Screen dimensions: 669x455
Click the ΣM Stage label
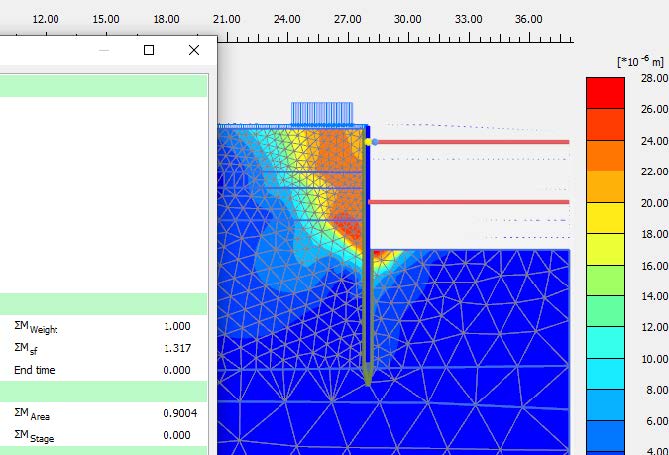coord(34,436)
